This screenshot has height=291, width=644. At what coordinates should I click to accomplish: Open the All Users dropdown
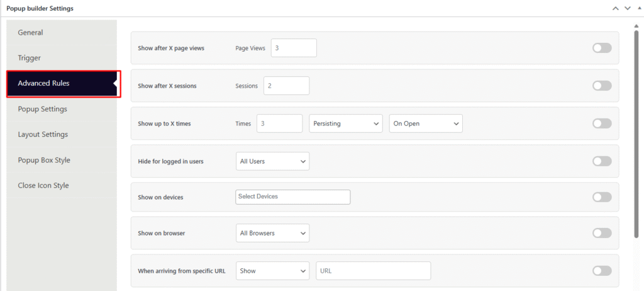[x=272, y=161]
